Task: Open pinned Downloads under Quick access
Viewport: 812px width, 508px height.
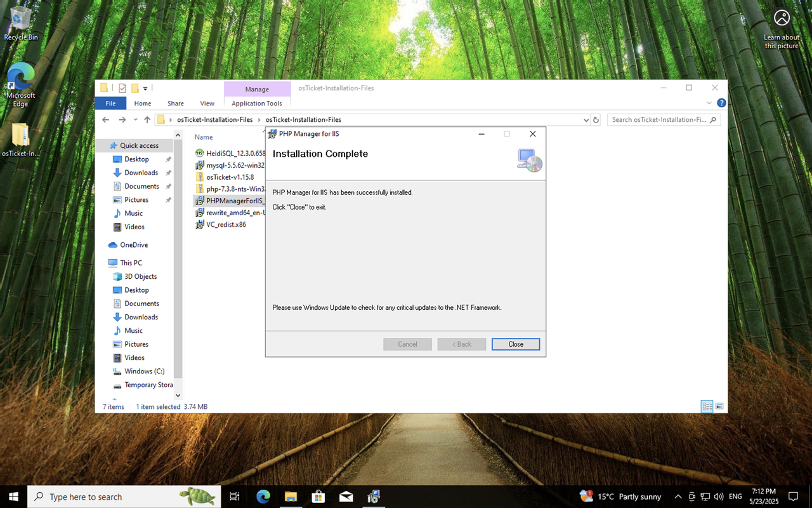Action: tap(141, 173)
